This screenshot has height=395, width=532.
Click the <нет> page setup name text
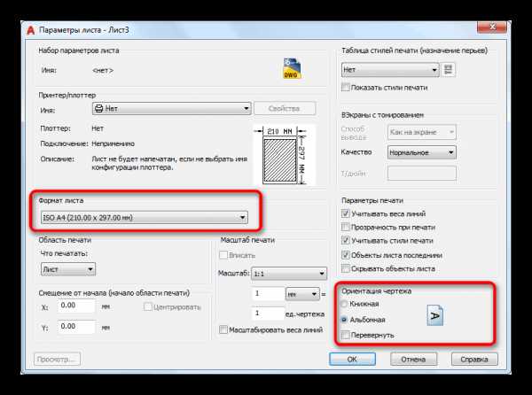[103, 71]
